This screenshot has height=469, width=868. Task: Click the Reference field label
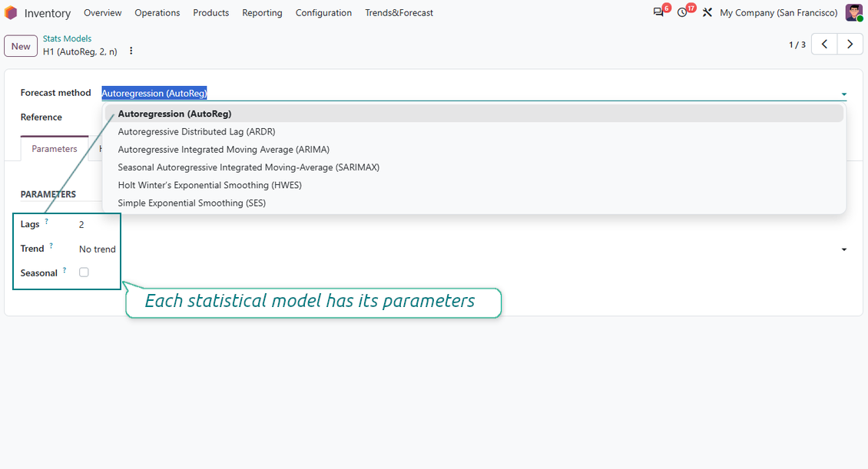point(41,117)
